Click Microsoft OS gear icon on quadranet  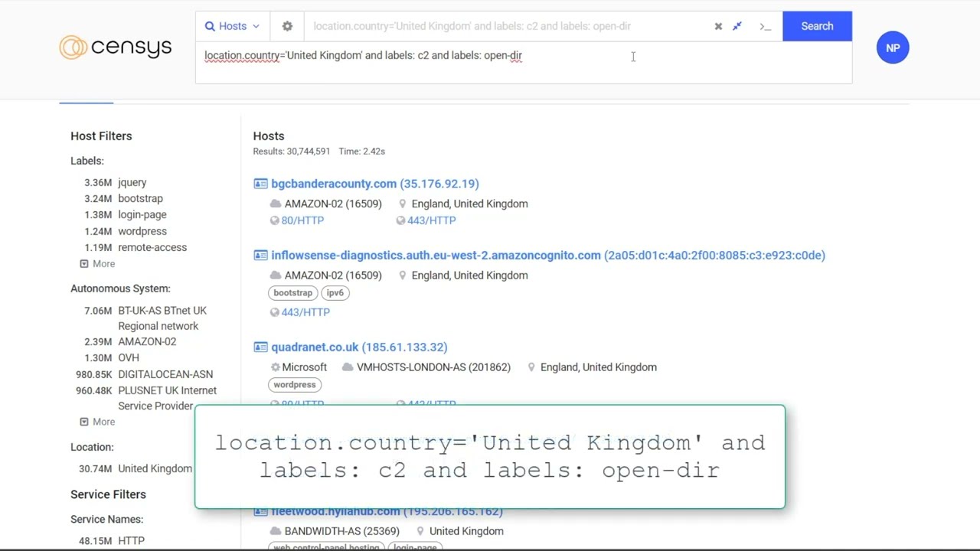275,367
